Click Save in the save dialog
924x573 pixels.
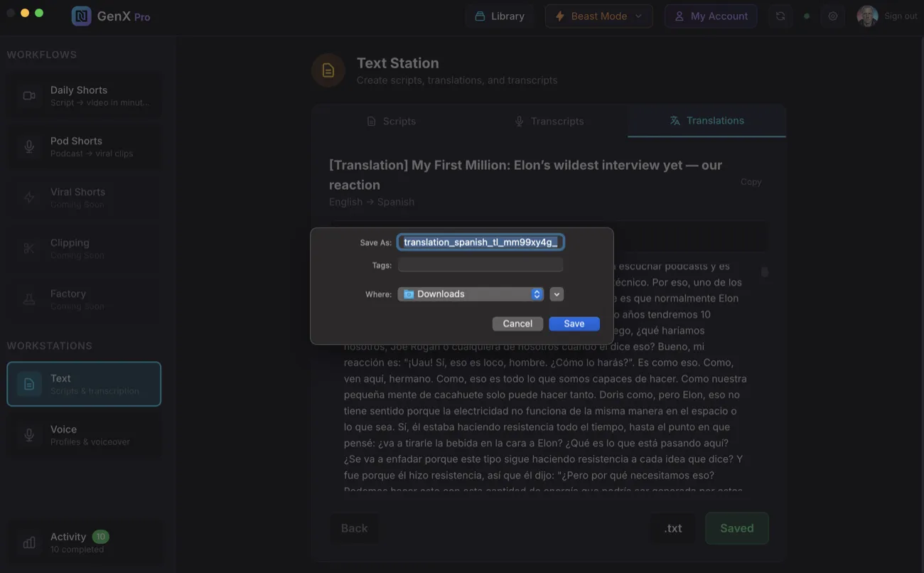[x=574, y=323]
